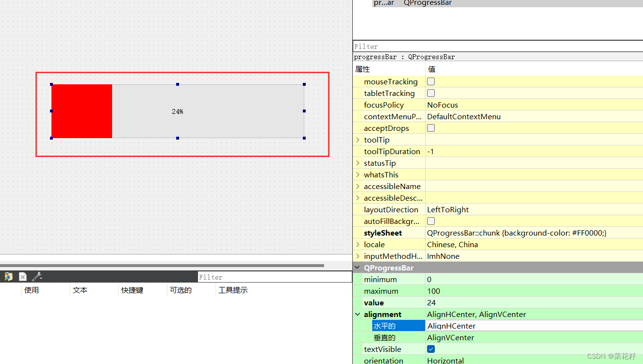This screenshot has height=364, width=643.
Task: Click the horizontal scrollbar under the form canvas
Action: click(x=162, y=266)
